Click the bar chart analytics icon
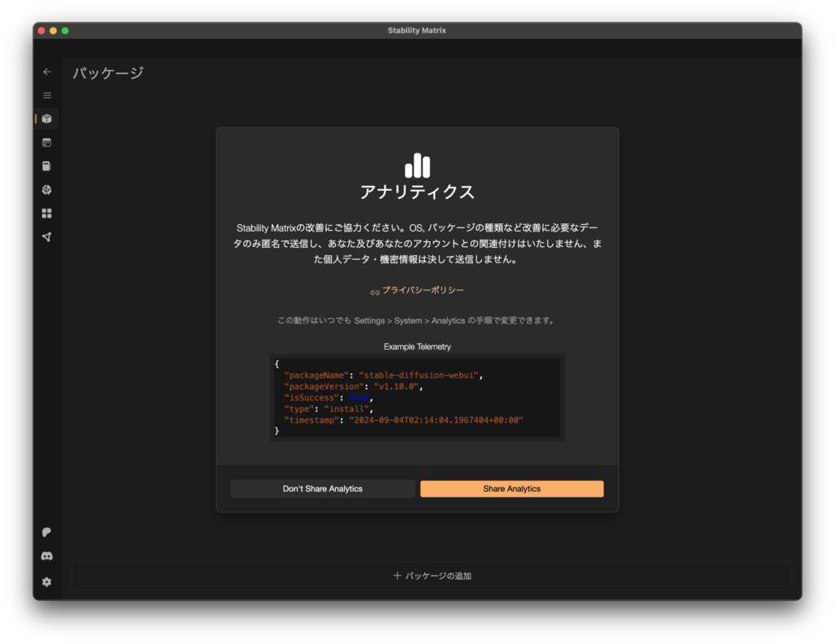This screenshot has height=644, width=835. pyautogui.click(x=417, y=165)
